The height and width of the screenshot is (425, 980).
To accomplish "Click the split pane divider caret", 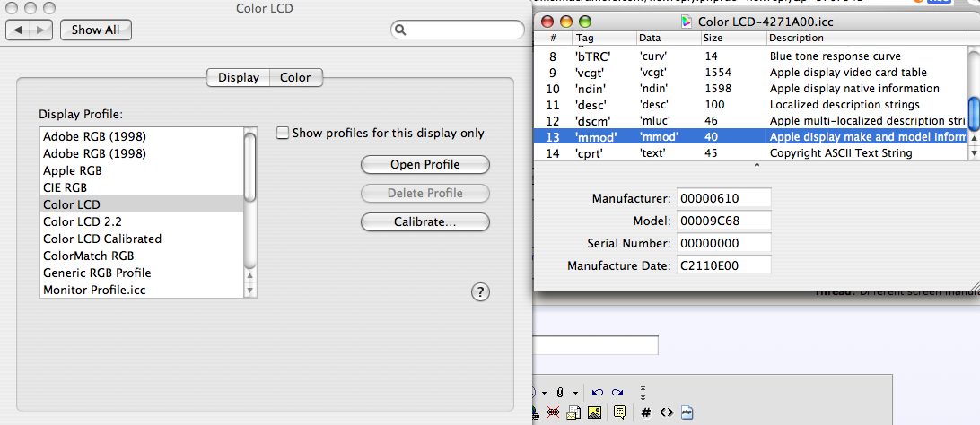I will (x=757, y=166).
